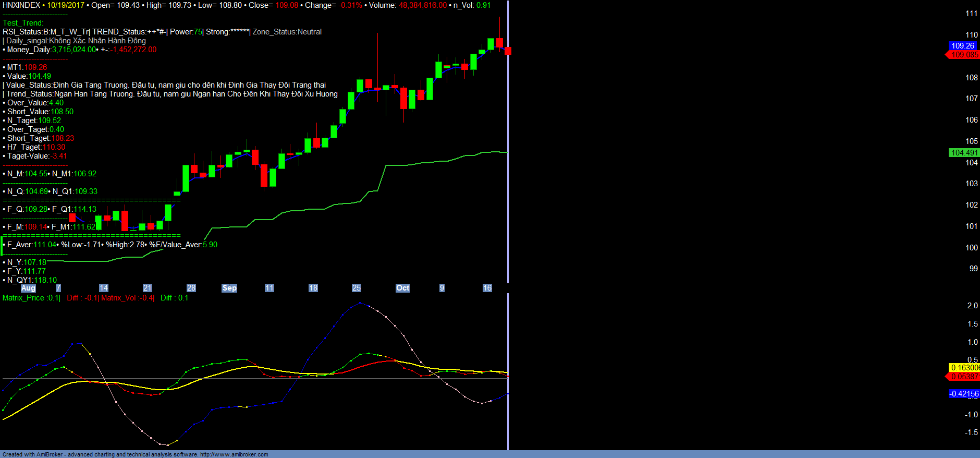The height and width of the screenshot is (458, 980).
Task: Click the yellow 0.163006 indicator tag
Action: pyautogui.click(x=964, y=368)
